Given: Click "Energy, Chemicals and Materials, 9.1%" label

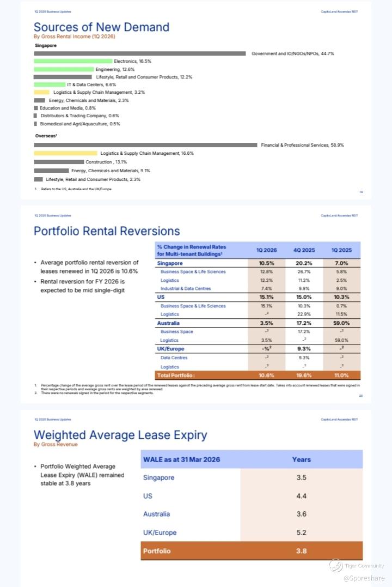Looking at the screenshot, I should point(111,171).
